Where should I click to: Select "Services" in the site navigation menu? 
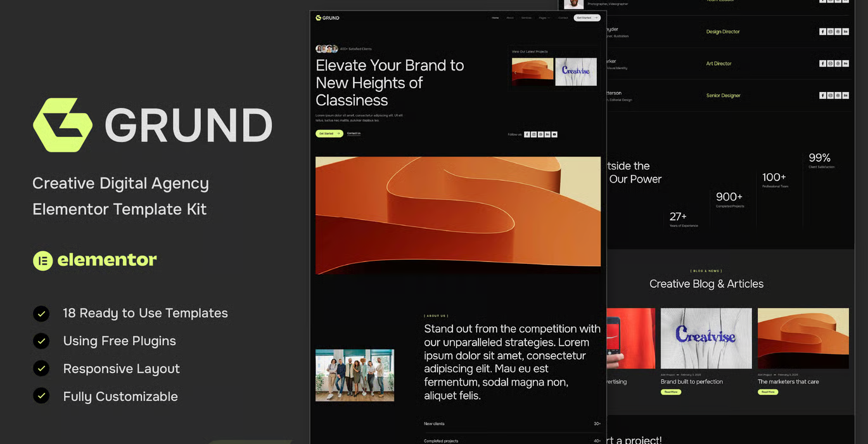click(526, 18)
